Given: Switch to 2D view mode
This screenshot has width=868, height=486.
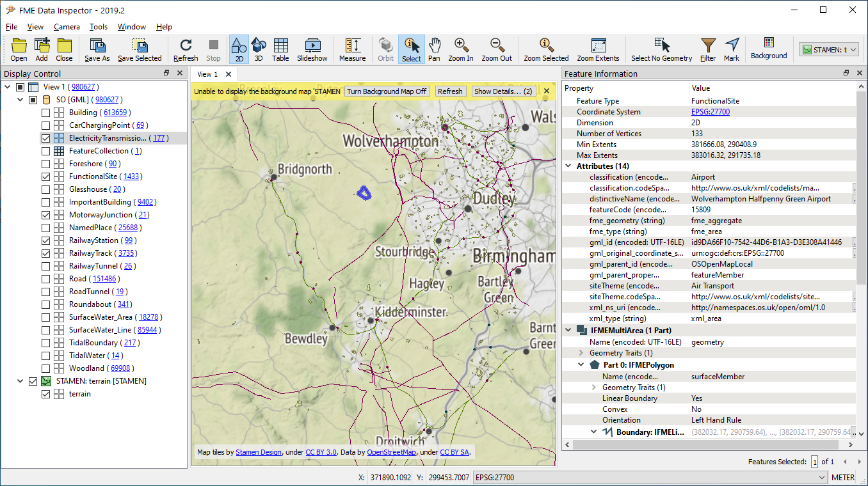Looking at the screenshot, I should click(x=239, y=50).
